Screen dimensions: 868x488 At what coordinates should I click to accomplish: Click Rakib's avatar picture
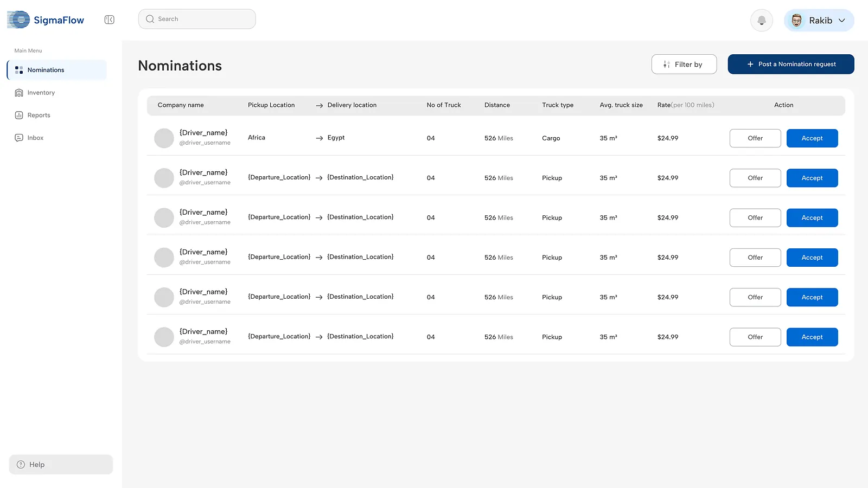[x=796, y=21]
